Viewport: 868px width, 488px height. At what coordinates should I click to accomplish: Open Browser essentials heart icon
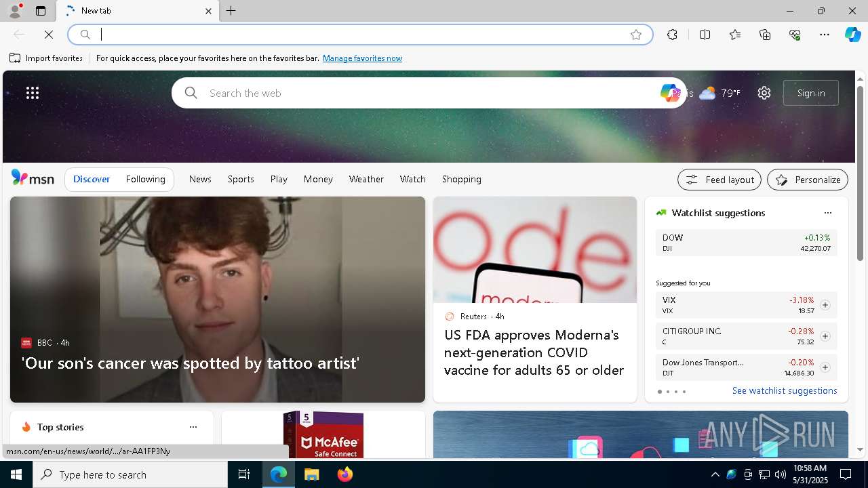pyautogui.click(x=795, y=35)
